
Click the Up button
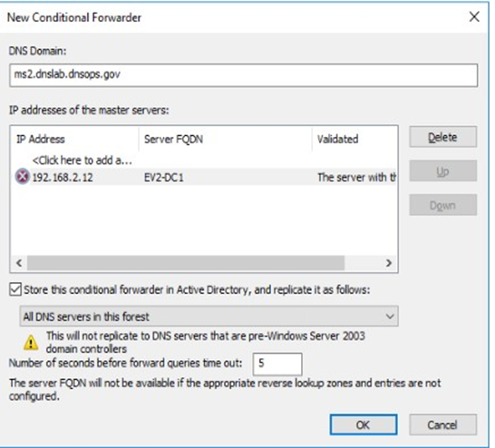click(443, 170)
